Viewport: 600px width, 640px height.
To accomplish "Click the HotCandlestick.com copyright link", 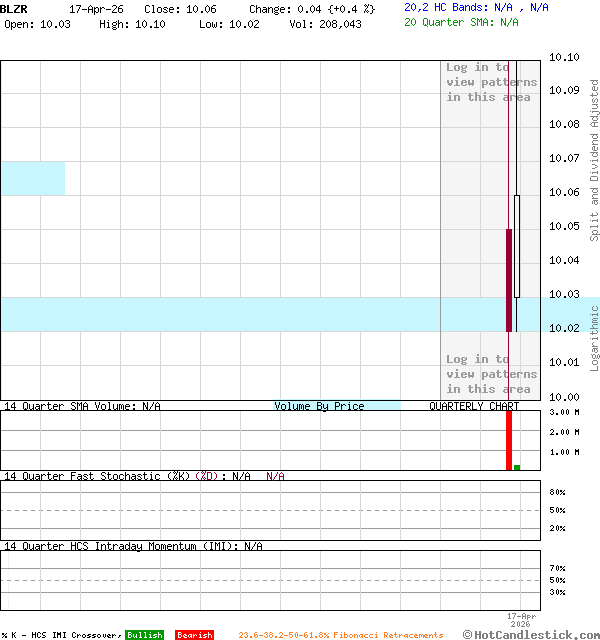I will pyautogui.click(x=530, y=634).
